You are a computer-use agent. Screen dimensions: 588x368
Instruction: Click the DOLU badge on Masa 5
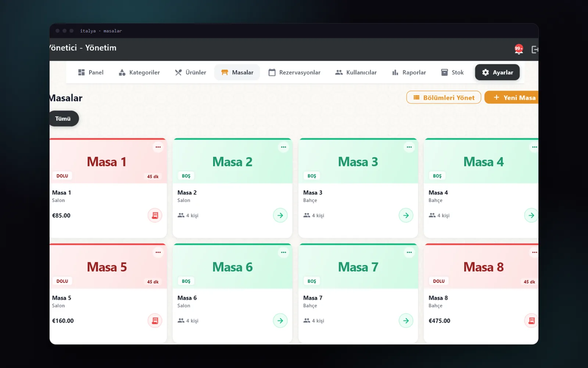coord(62,281)
